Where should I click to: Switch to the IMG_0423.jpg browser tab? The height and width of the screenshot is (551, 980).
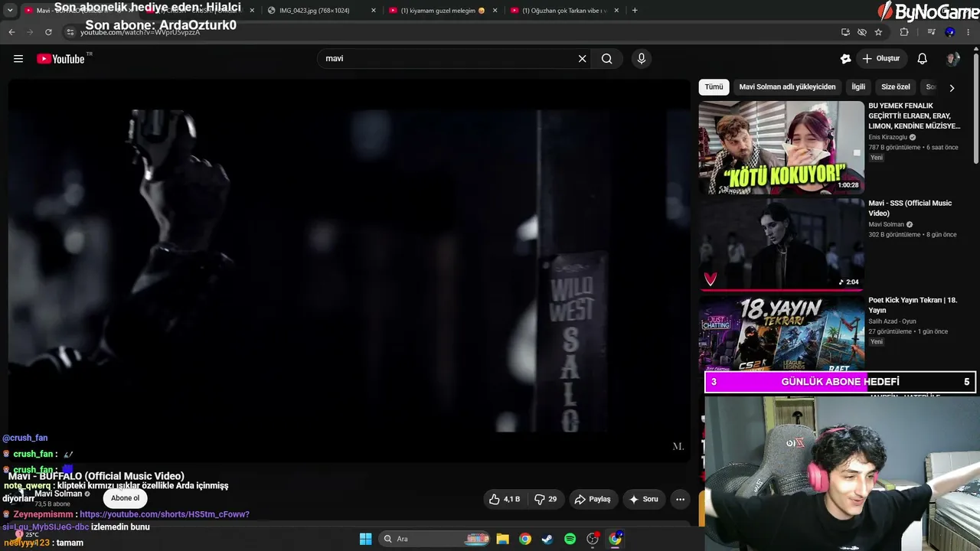pos(322,11)
